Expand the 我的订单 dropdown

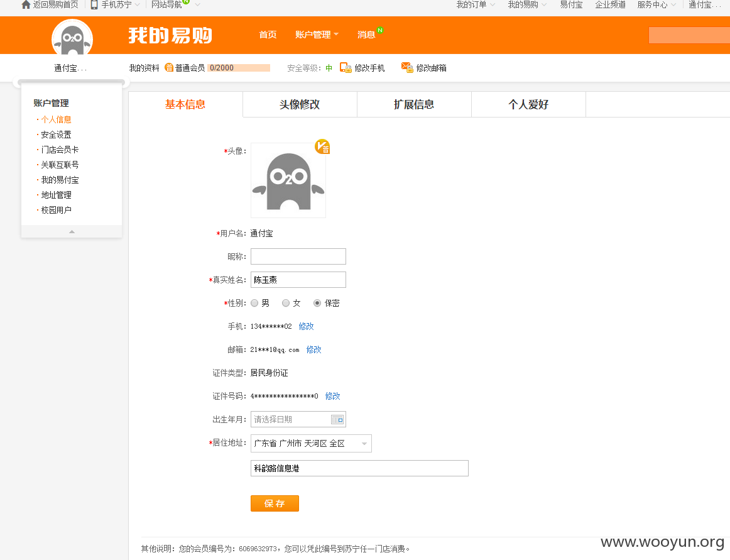(x=493, y=4)
